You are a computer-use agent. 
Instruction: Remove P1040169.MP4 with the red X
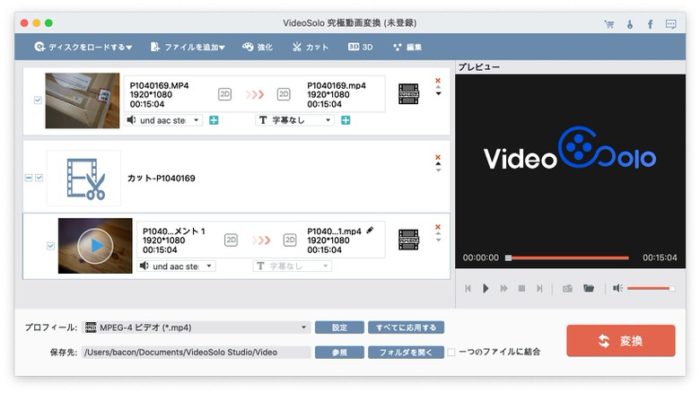point(438,80)
